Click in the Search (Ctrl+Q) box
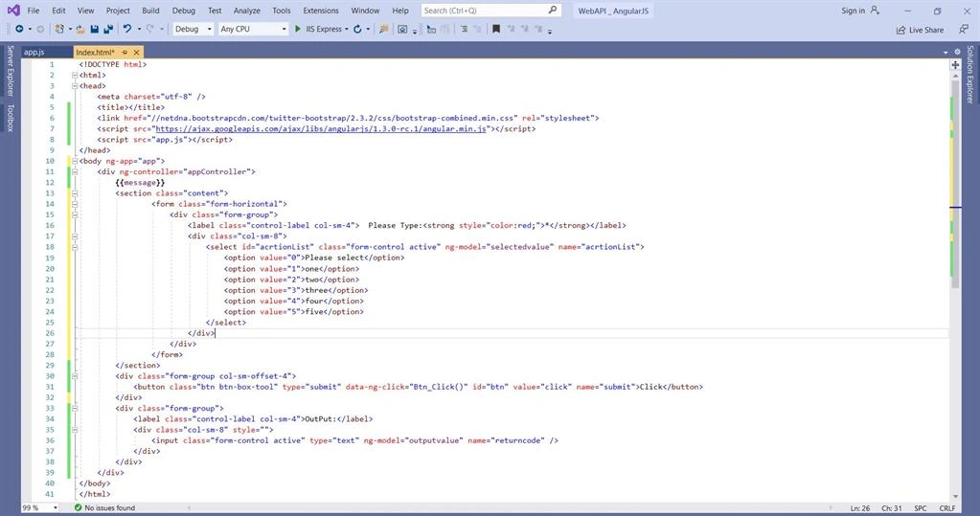 tap(490, 10)
